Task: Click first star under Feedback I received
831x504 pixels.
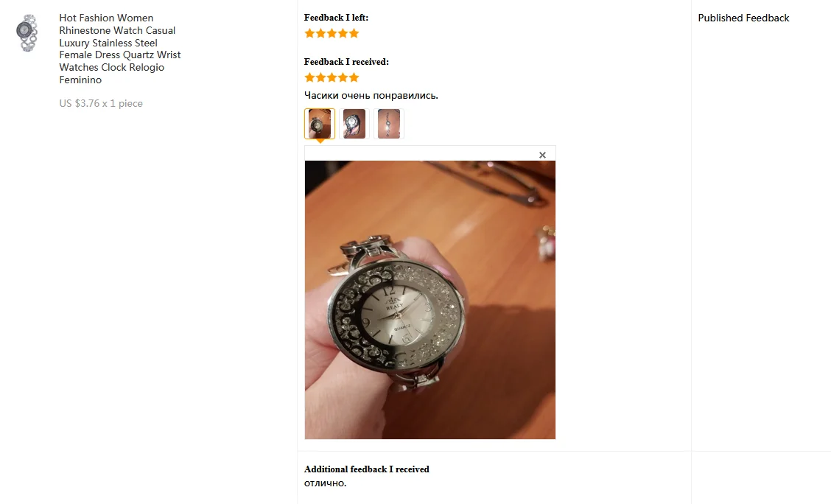Action: point(309,78)
